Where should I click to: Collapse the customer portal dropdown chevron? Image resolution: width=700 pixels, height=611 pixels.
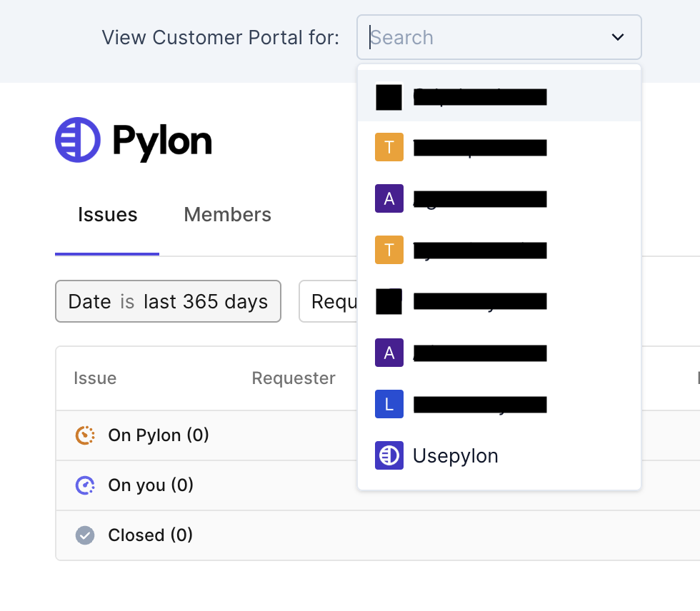(618, 37)
